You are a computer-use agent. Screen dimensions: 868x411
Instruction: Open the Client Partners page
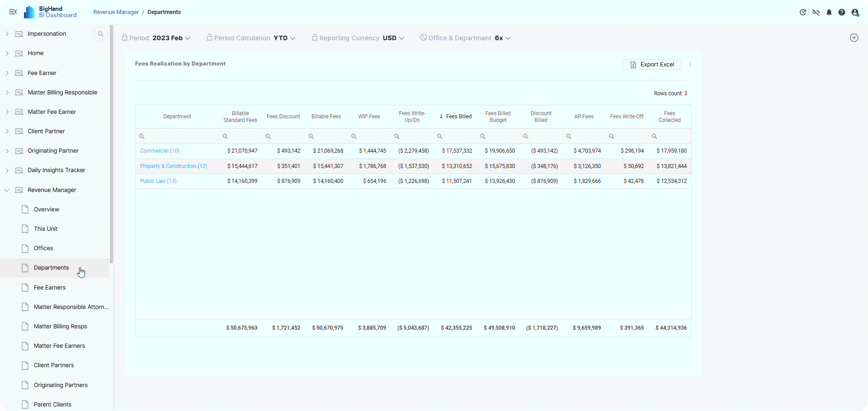click(x=54, y=365)
